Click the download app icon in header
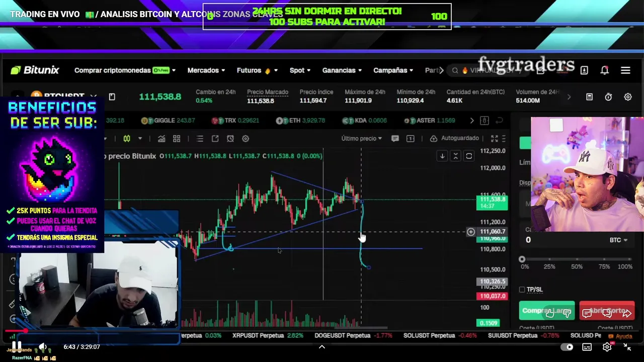 (x=584, y=70)
